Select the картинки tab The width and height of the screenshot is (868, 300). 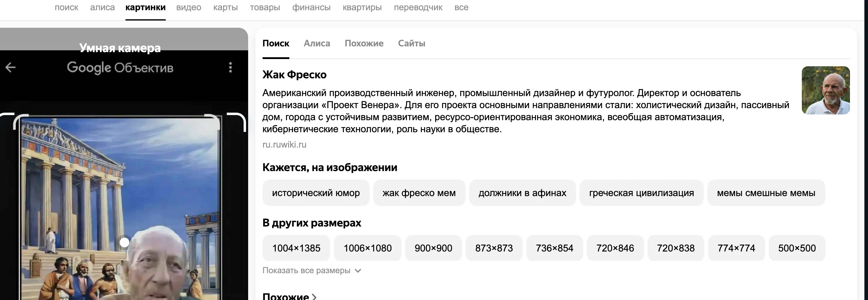[146, 8]
